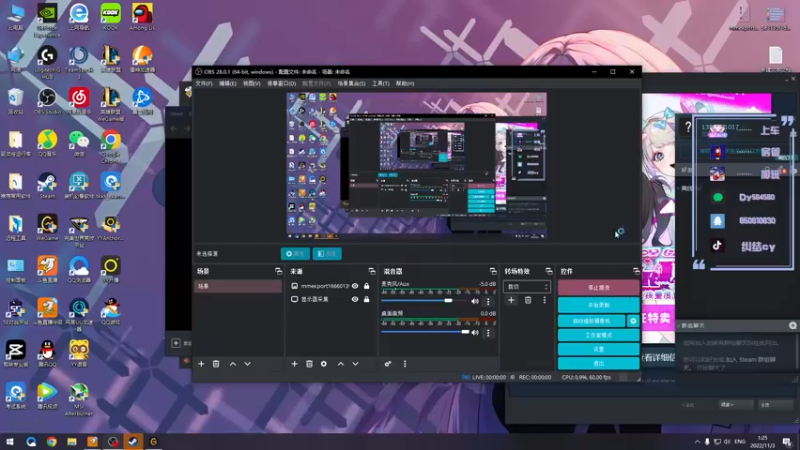Open the scene transition type dropdown

click(527, 287)
